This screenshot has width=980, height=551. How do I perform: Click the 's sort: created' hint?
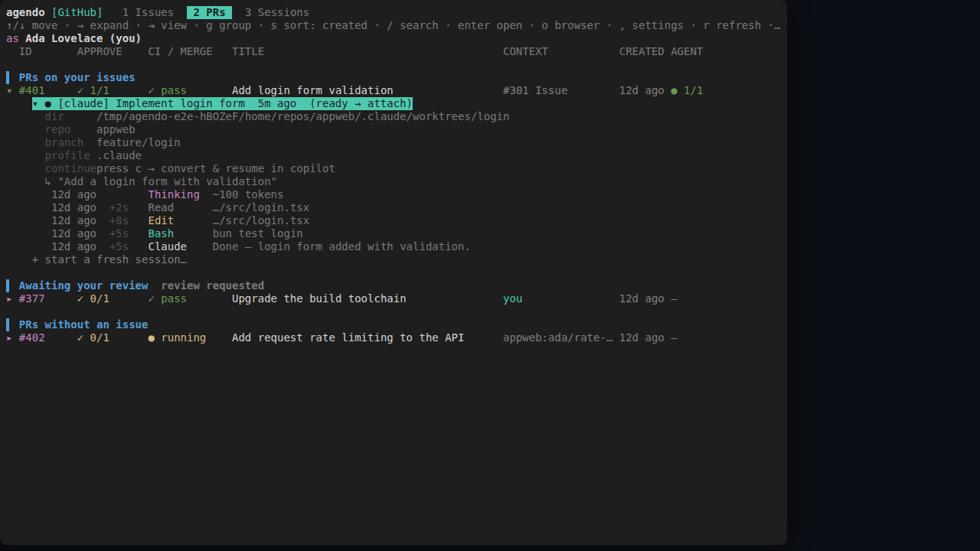[x=319, y=25]
